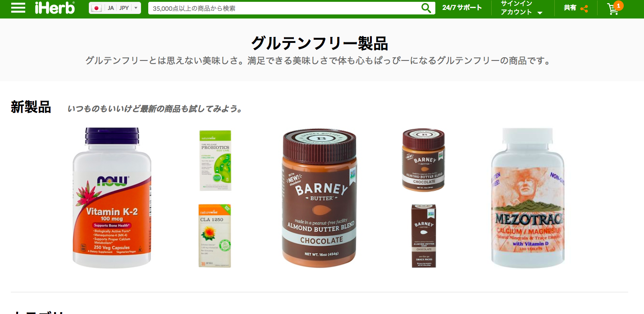Open the large Barney Butter Chocolate jar
The height and width of the screenshot is (314, 644).
point(320,199)
